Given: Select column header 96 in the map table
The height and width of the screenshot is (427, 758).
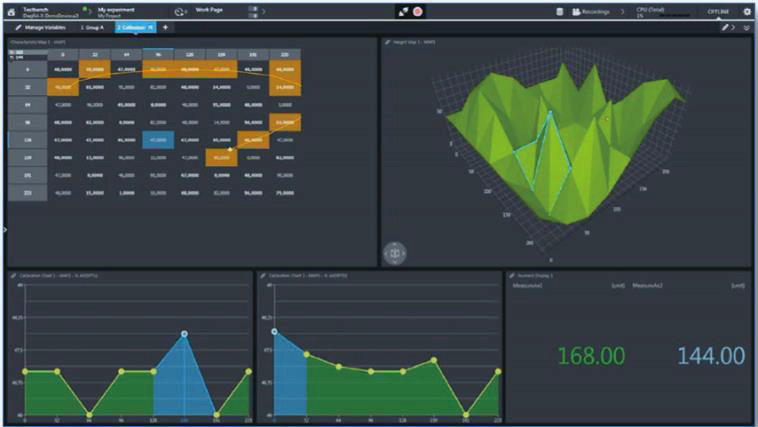Looking at the screenshot, I should coord(158,55).
